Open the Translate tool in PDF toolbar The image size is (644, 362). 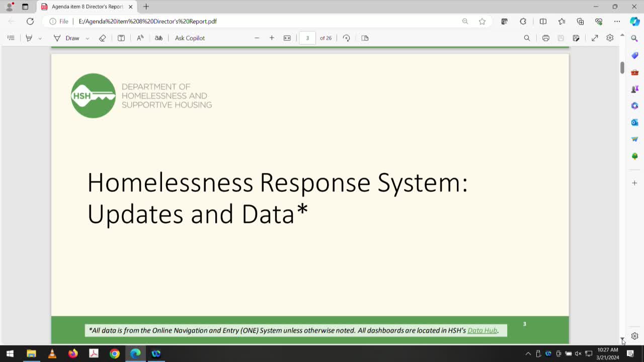(x=158, y=38)
